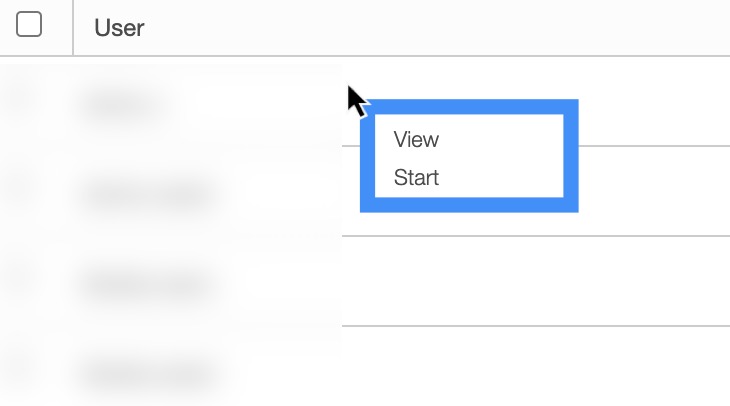Tick the blurred checkbox in the first row
Viewport: 730px width, 406px height.
pos(22,98)
